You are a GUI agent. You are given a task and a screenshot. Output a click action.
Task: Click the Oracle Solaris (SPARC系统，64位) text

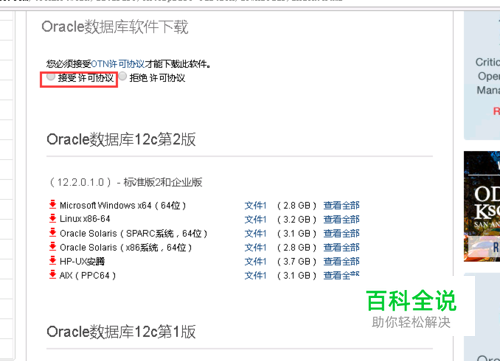pyautogui.click(x=133, y=233)
